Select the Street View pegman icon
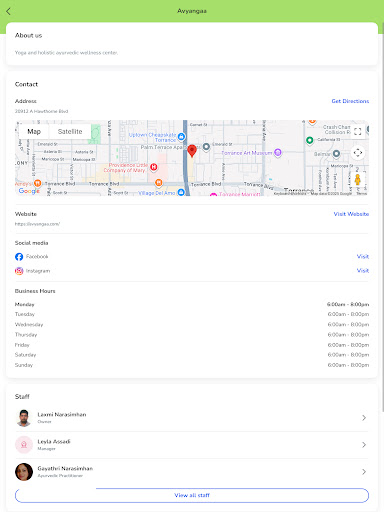 tap(358, 180)
